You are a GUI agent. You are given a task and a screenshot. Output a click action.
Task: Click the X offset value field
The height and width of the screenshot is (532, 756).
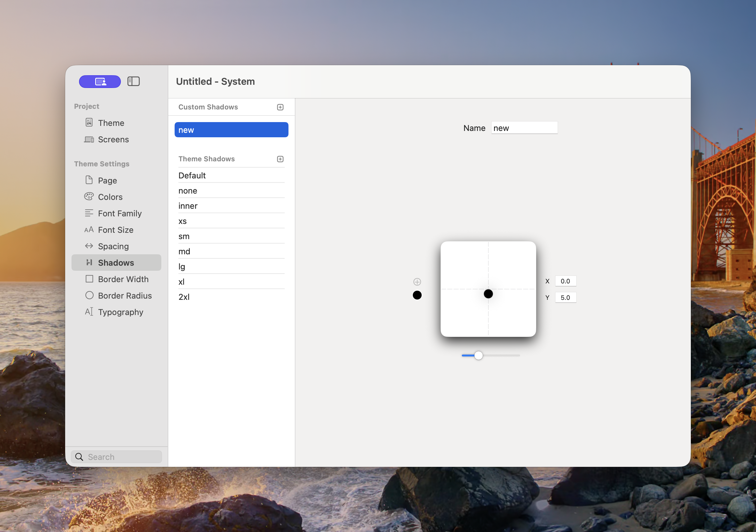(565, 281)
